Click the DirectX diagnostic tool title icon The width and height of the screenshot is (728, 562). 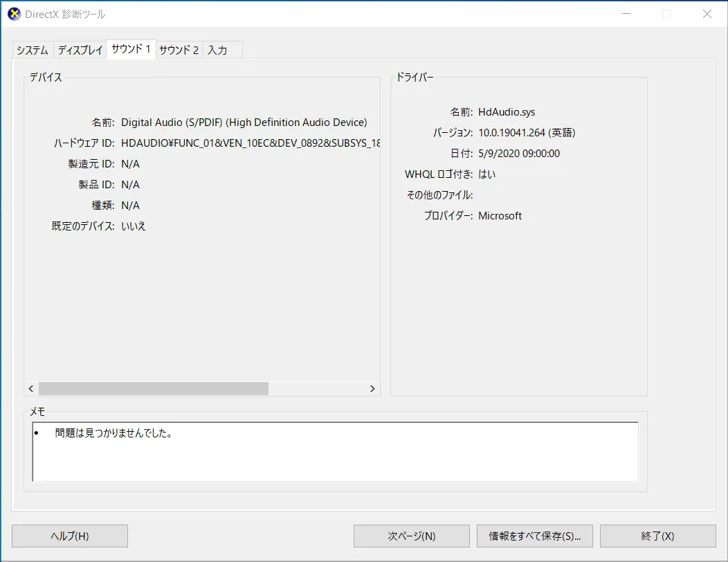[x=15, y=15]
